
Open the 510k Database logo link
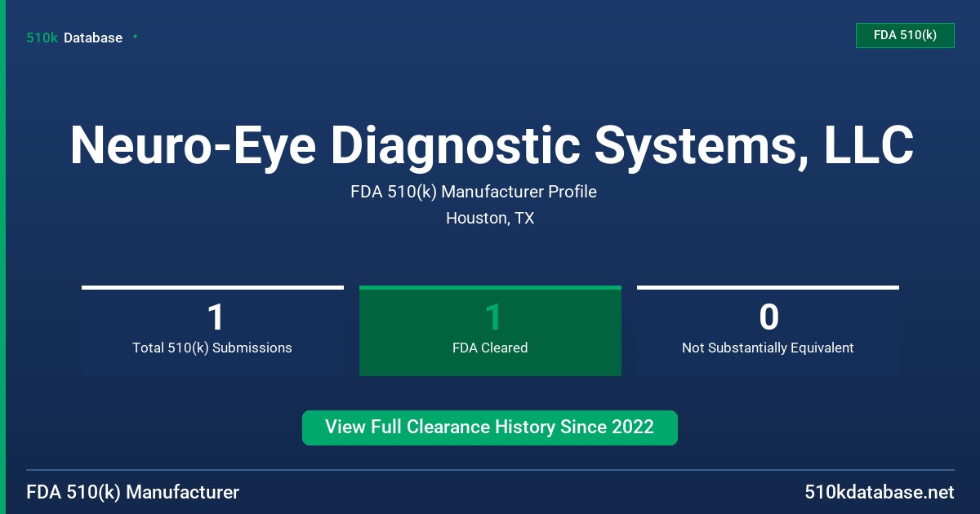pyautogui.click(x=74, y=38)
